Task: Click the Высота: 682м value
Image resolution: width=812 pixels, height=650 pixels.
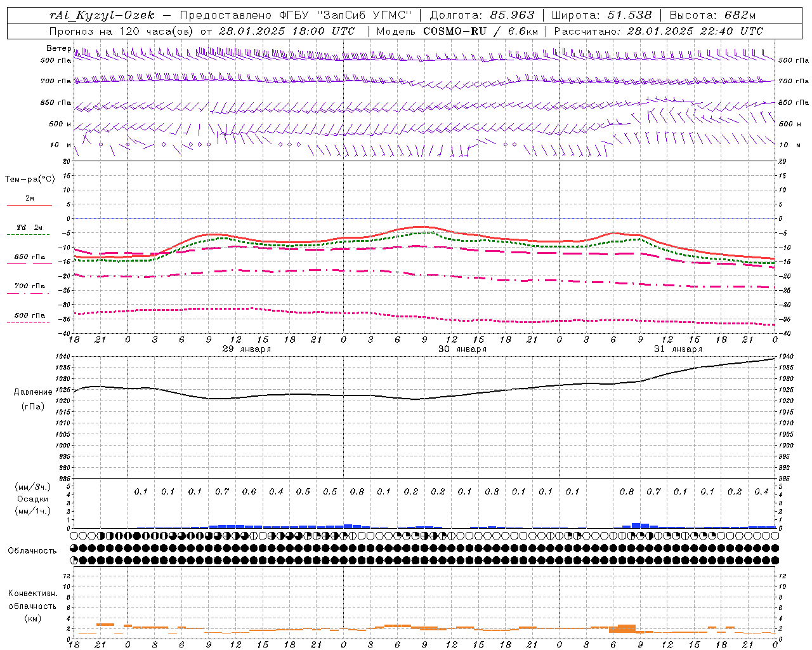Action: [x=713, y=15]
